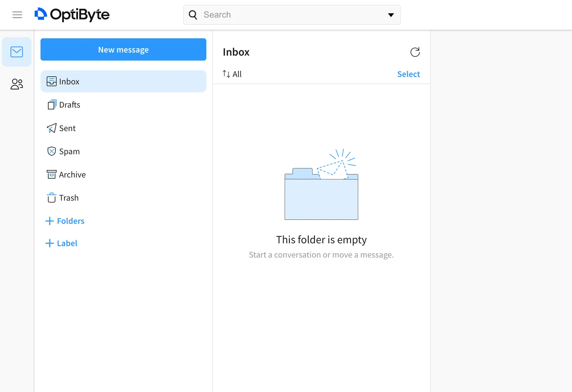Image resolution: width=572 pixels, height=392 pixels.
Task: Refresh the Inbox message list
Action: (x=415, y=52)
